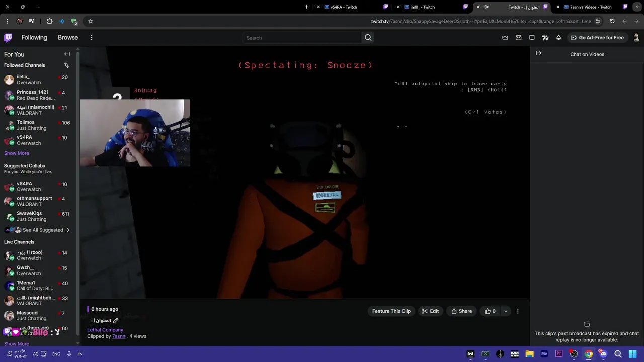This screenshot has height=362, width=644.
Task: Open the Following page
Action: [x=34, y=38]
